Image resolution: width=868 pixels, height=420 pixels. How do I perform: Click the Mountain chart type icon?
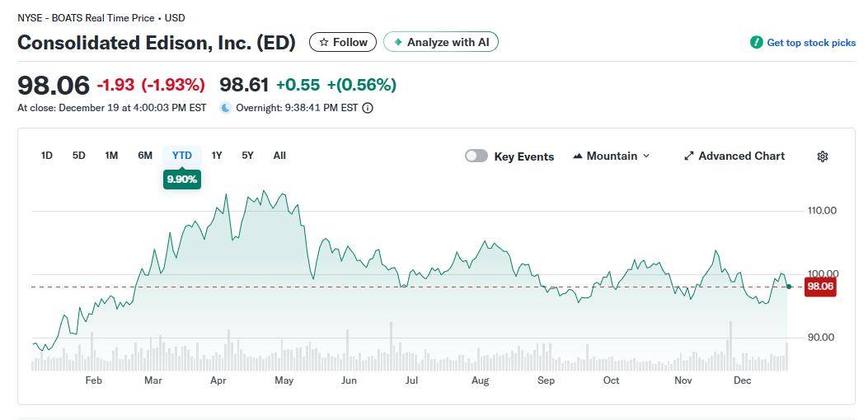point(577,156)
